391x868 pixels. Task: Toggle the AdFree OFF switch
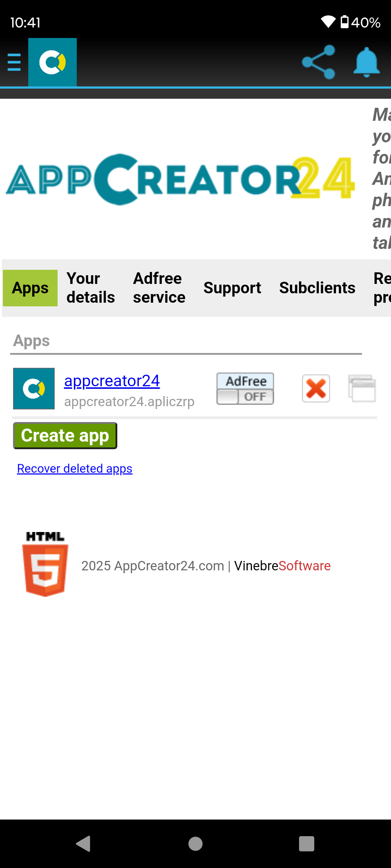pyautogui.click(x=245, y=388)
